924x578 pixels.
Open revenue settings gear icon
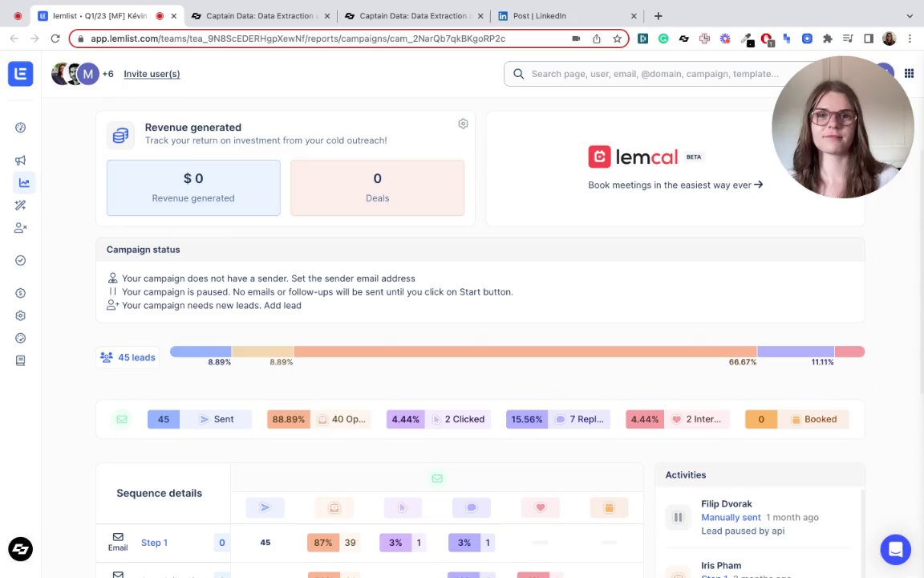pos(463,124)
